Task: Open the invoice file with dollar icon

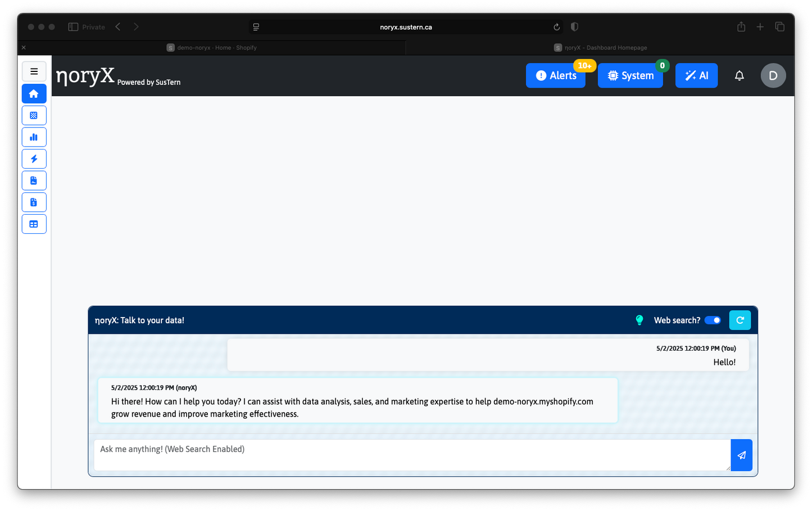Action: (34, 202)
